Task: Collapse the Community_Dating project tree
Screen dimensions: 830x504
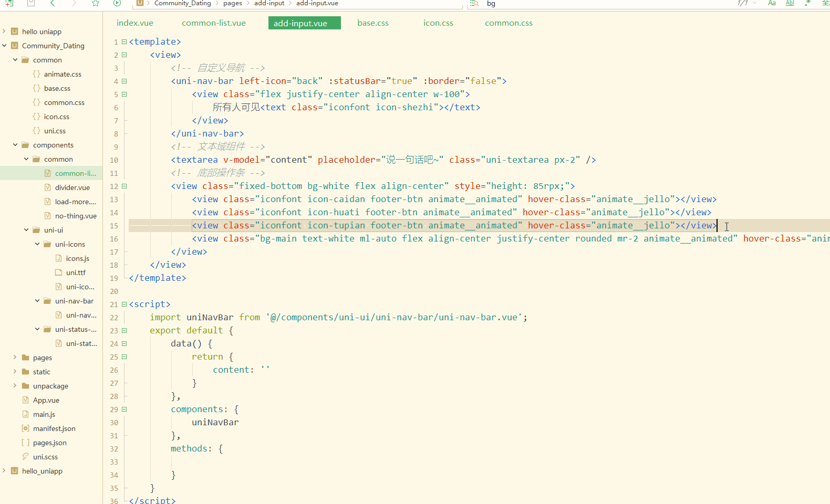Action: coord(4,46)
